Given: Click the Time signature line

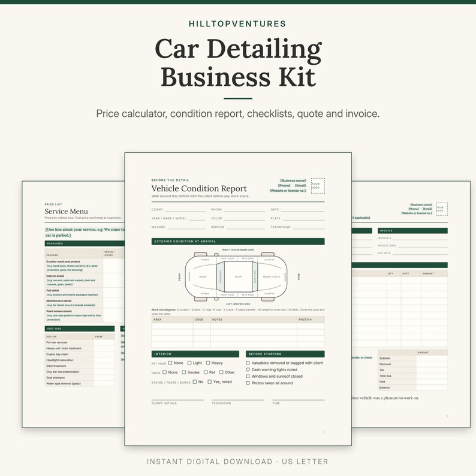Looking at the screenshot, I should [x=299, y=400].
